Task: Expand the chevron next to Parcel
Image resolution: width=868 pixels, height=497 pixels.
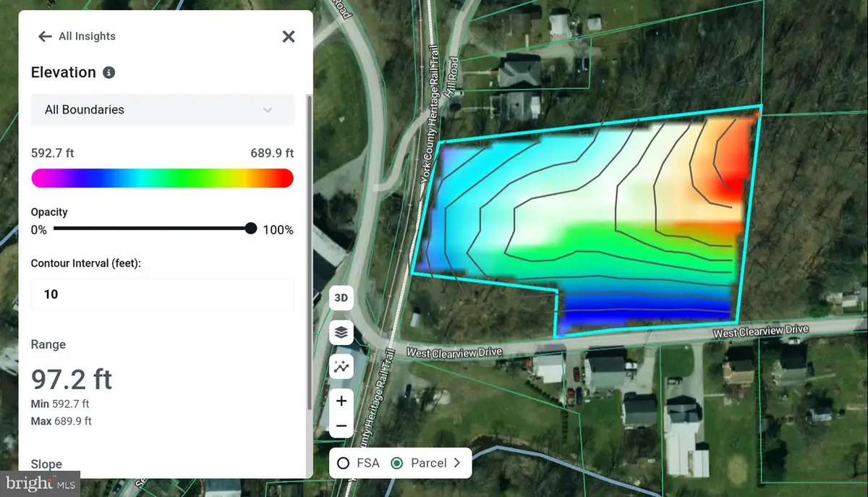Action: (457, 463)
